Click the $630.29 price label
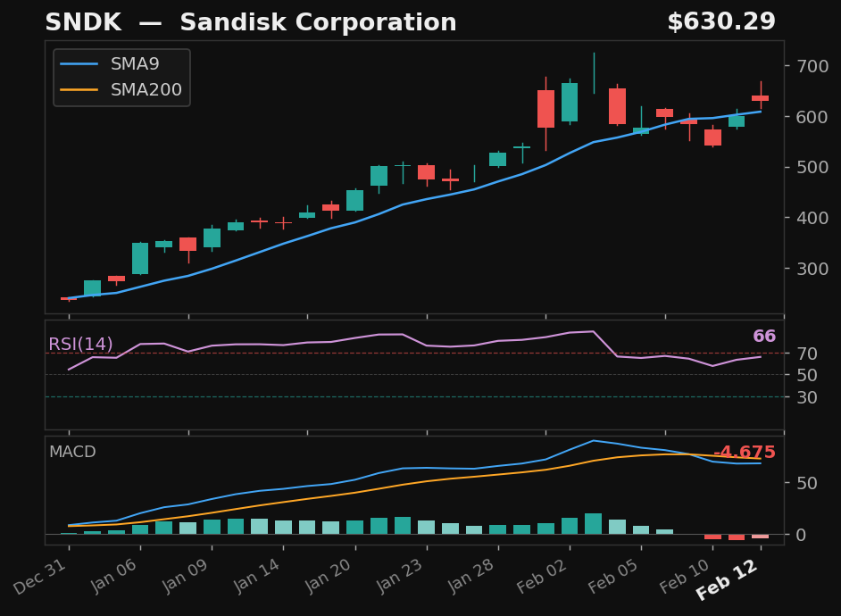The image size is (841, 616). point(720,22)
